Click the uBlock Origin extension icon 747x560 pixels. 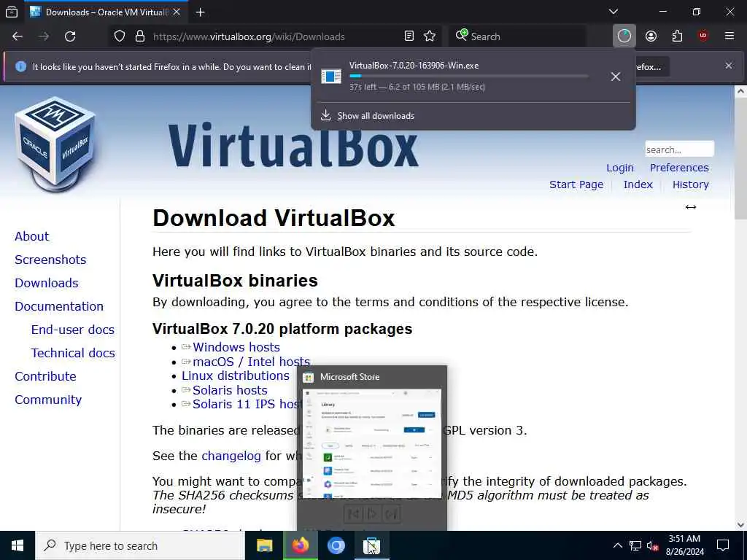click(703, 36)
